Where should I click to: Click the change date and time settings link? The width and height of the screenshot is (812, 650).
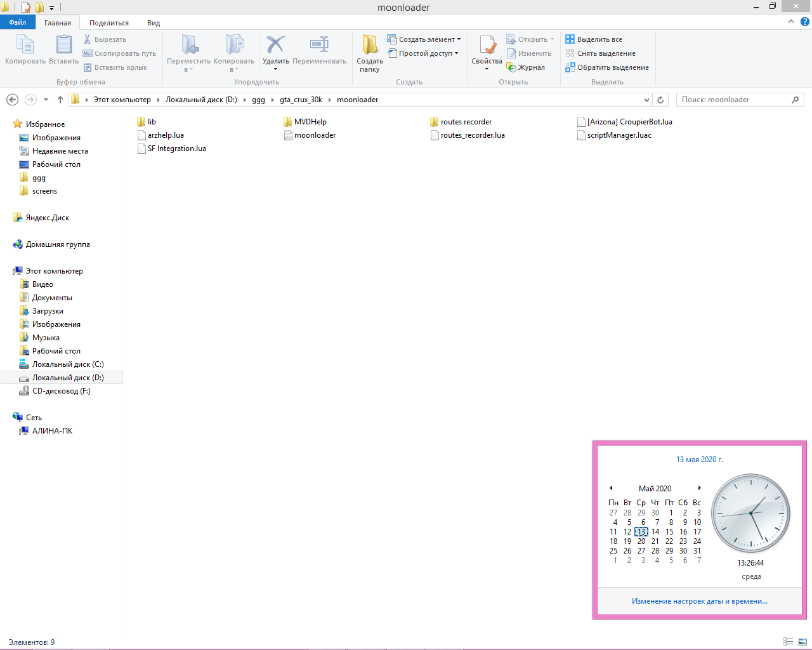[x=699, y=601]
